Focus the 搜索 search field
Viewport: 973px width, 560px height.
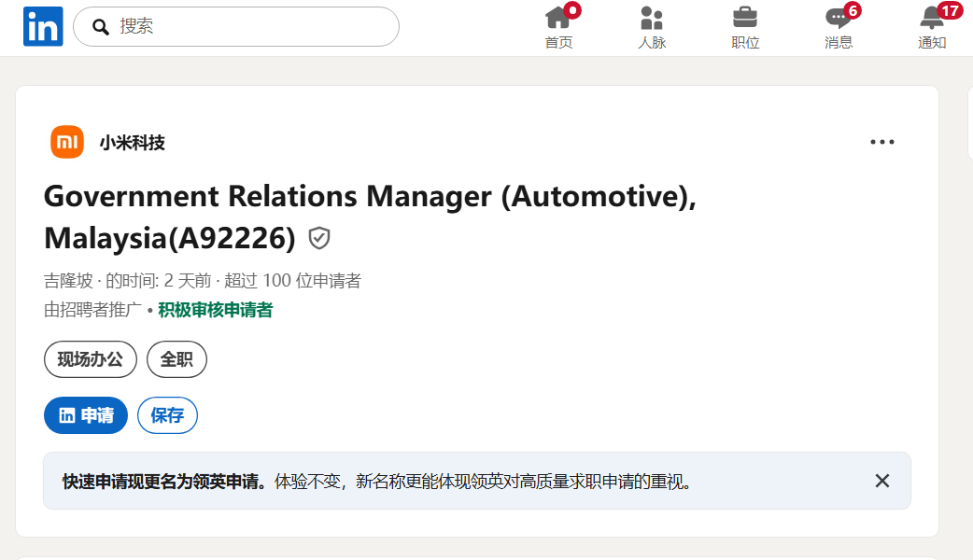(x=236, y=27)
